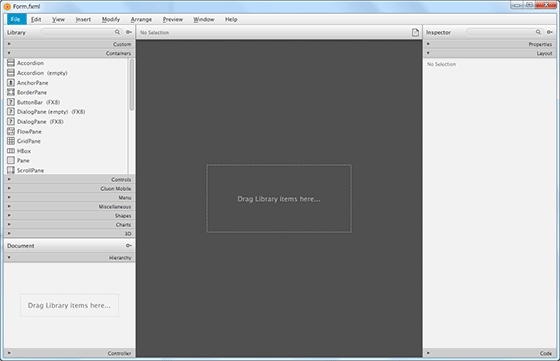Expand the 3D library section

point(69,233)
